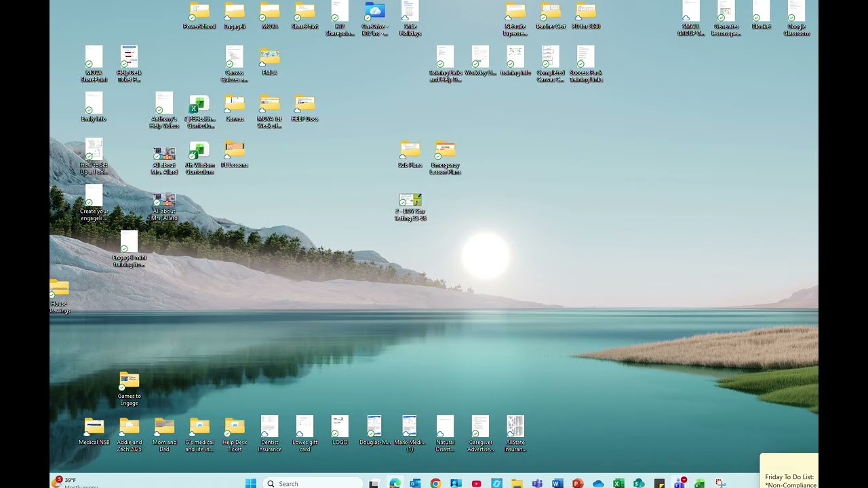Select the K12 Sharepoint document
Screen dimensions: 868x488
point(340,18)
